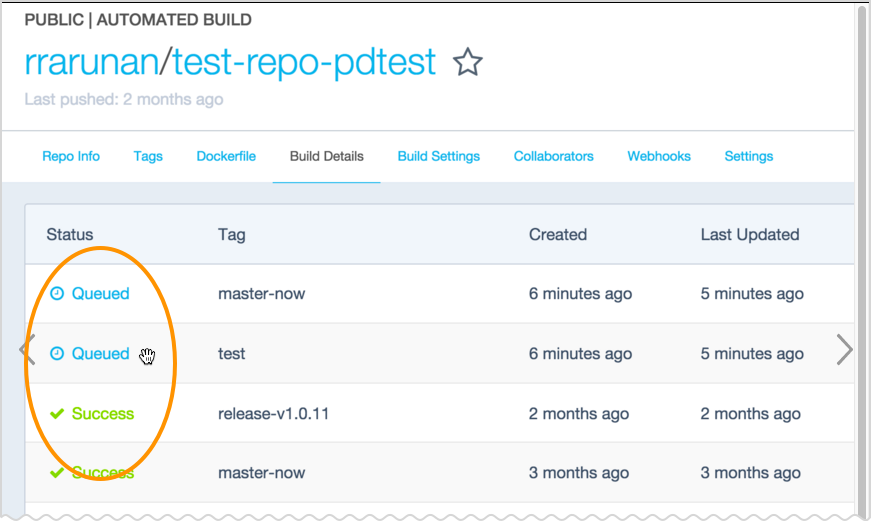Select the Build Details tab
This screenshot has height=521, width=871.
[326, 156]
